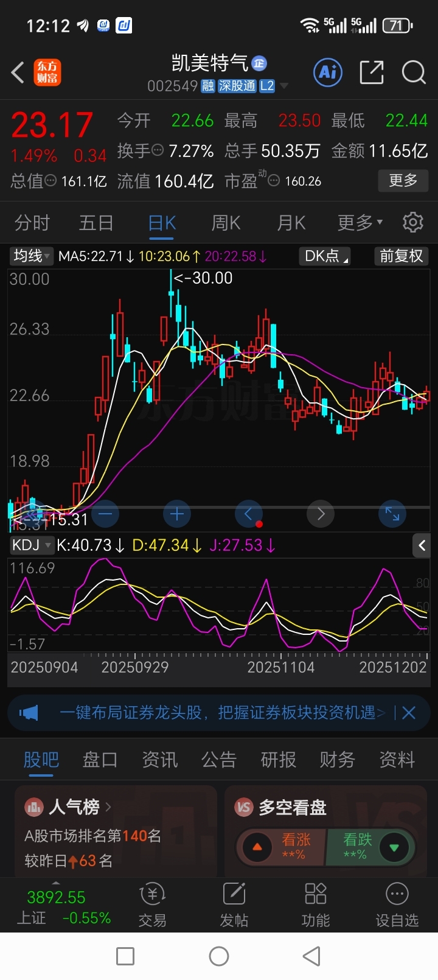
Task: Switch to 月K chart tab
Action: (291, 223)
